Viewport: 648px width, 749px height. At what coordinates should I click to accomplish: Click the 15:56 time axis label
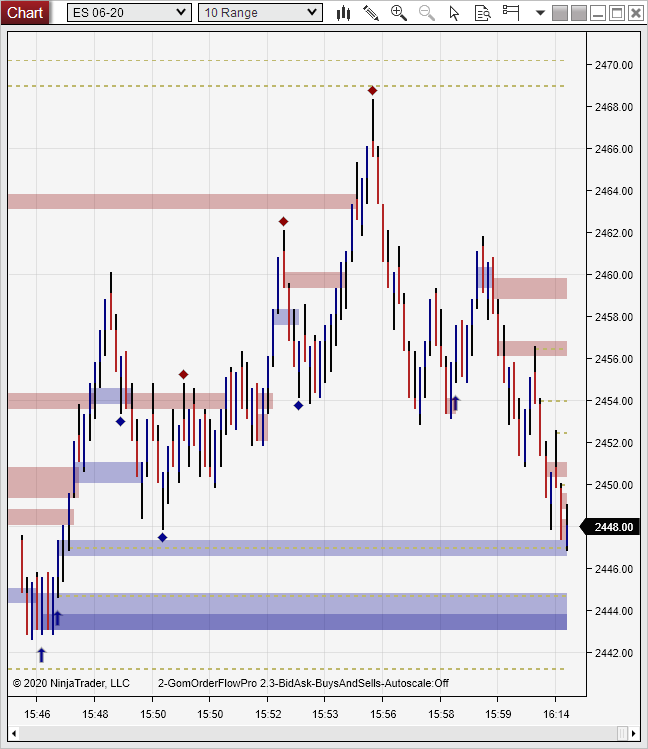383,714
